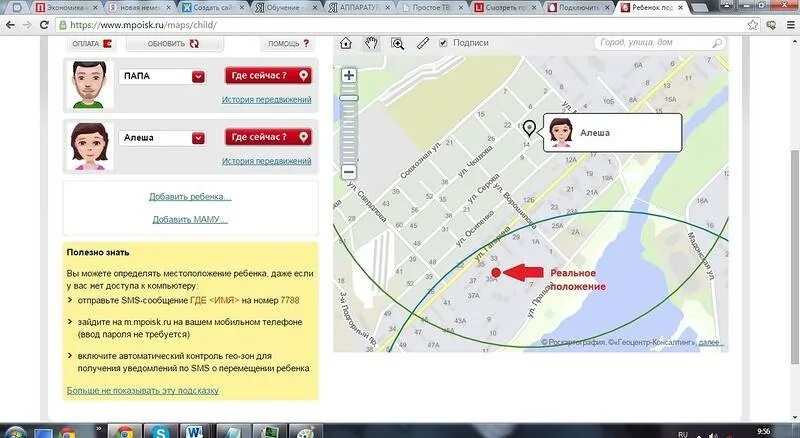
Task: Open История передвижений for Алеша
Action: (266, 161)
